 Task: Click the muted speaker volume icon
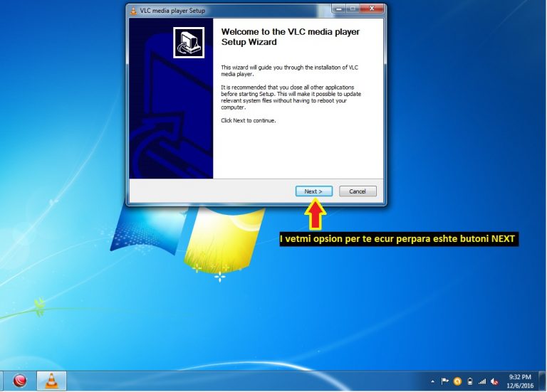coord(494,381)
